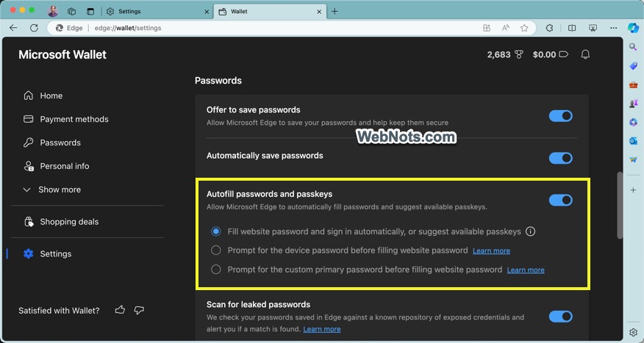Screen dimensions: 644x343
Task: Turn off Automatically save passwords
Action: [560, 158]
